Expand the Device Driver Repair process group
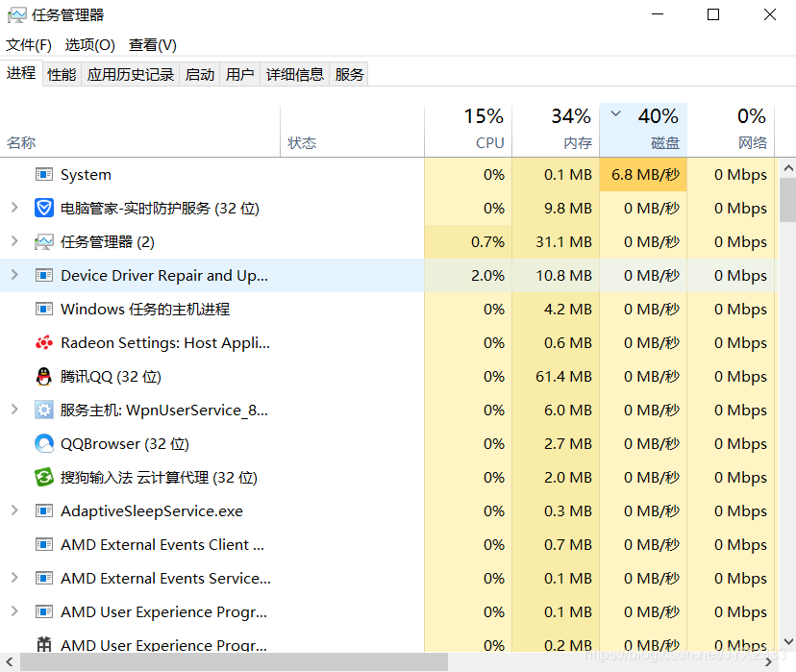 14,275
